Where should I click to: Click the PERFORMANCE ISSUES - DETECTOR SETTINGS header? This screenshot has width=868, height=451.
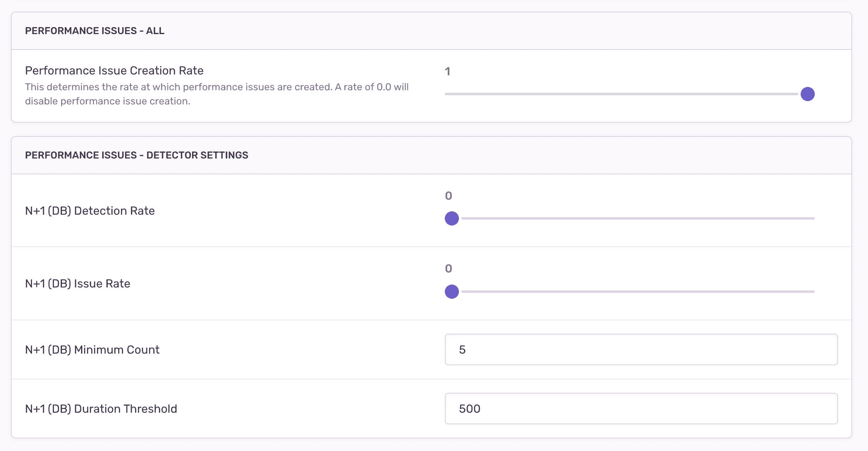[x=136, y=155]
